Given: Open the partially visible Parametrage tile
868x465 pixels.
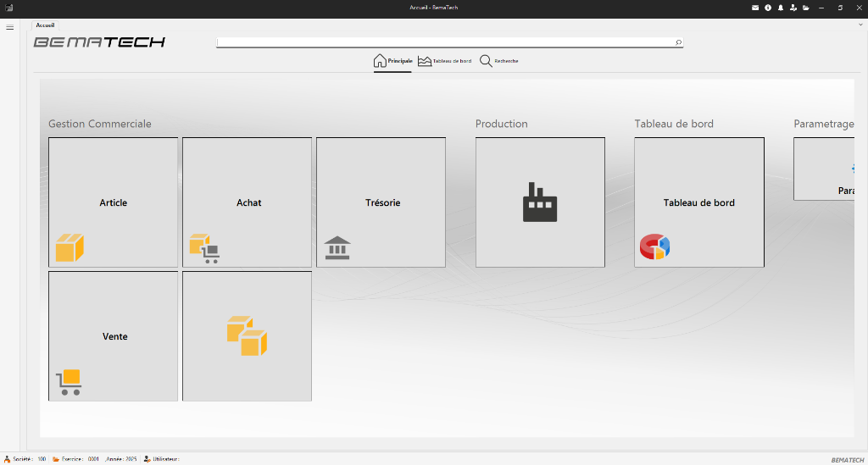Looking at the screenshot, I should 824,169.
